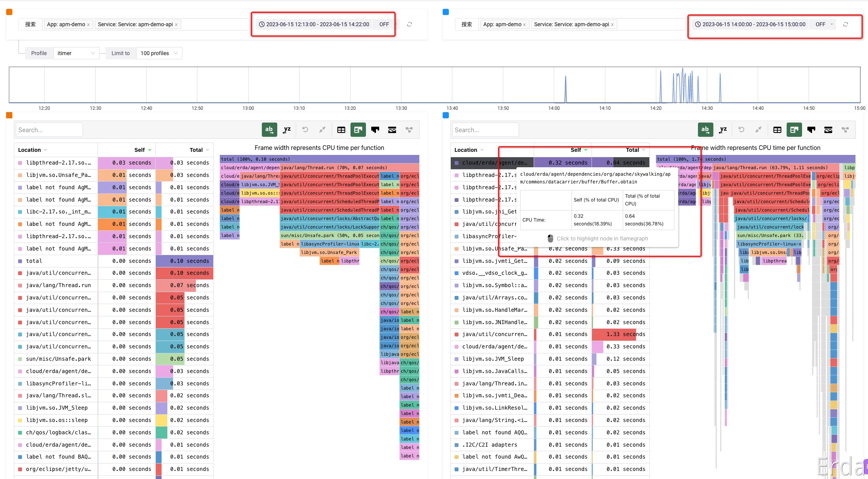Toggle table-only view in the right panel toolbar

777,130
